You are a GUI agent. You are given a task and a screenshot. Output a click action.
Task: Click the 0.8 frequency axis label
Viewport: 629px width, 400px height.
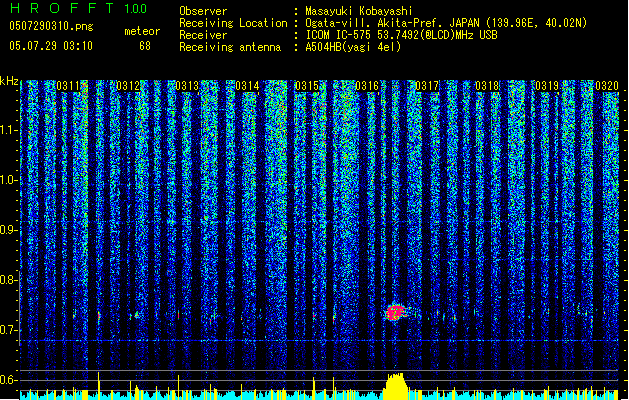click(x=9, y=280)
